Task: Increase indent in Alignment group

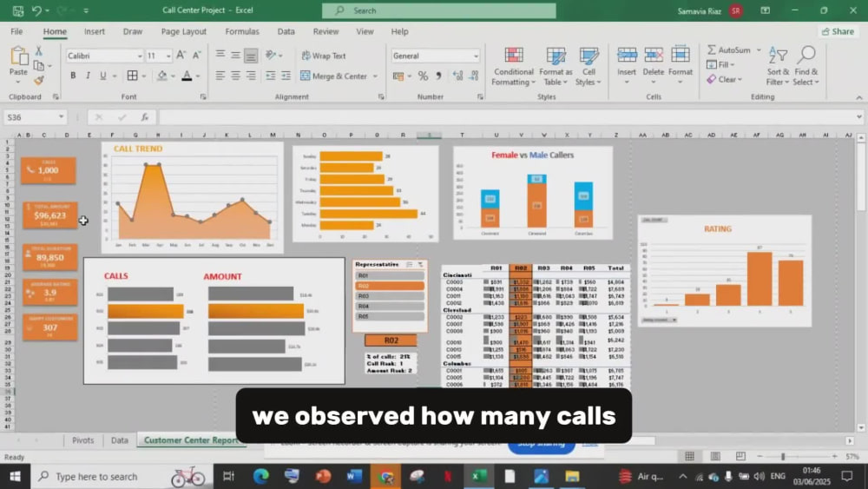Action: 286,76
